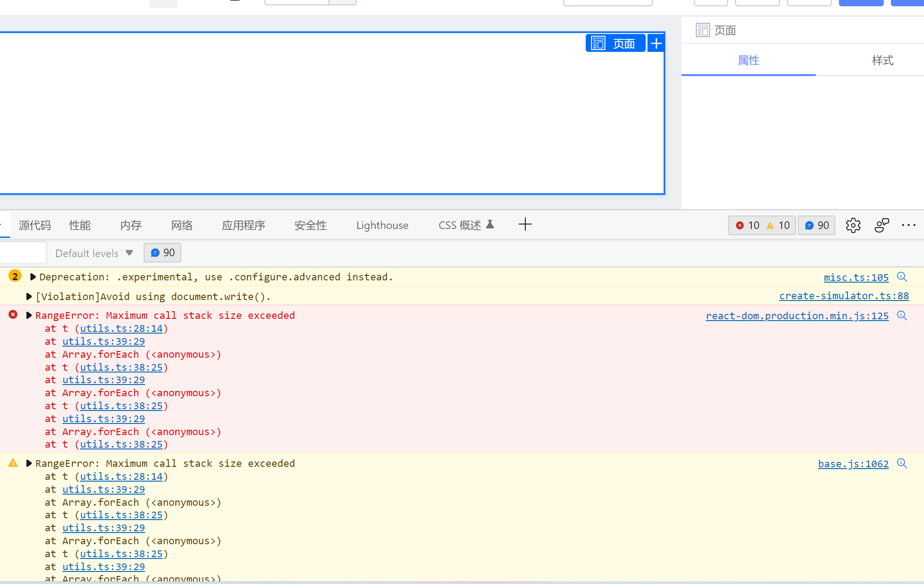Open the Lighthouse tab
Screen dimensions: 924x584
pyautogui.click(x=382, y=225)
